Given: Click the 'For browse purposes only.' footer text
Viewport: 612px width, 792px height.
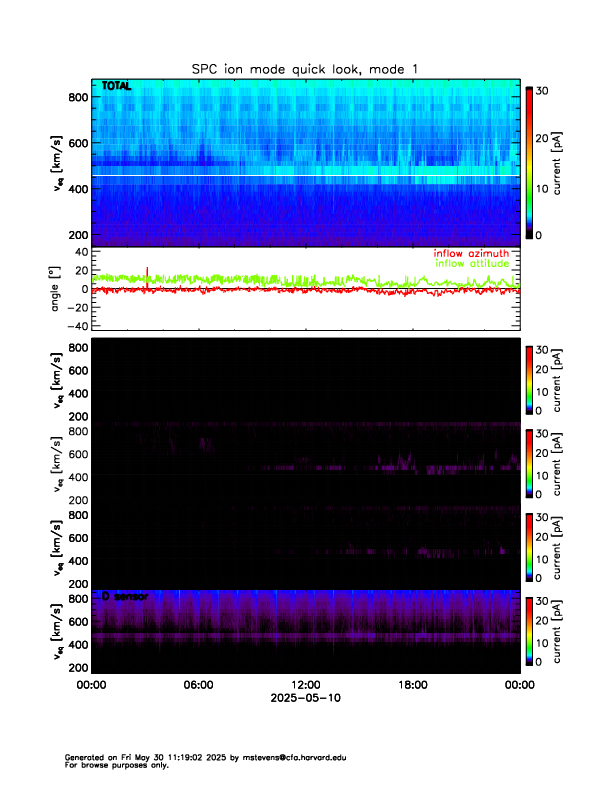Looking at the screenshot, I should [110, 765].
